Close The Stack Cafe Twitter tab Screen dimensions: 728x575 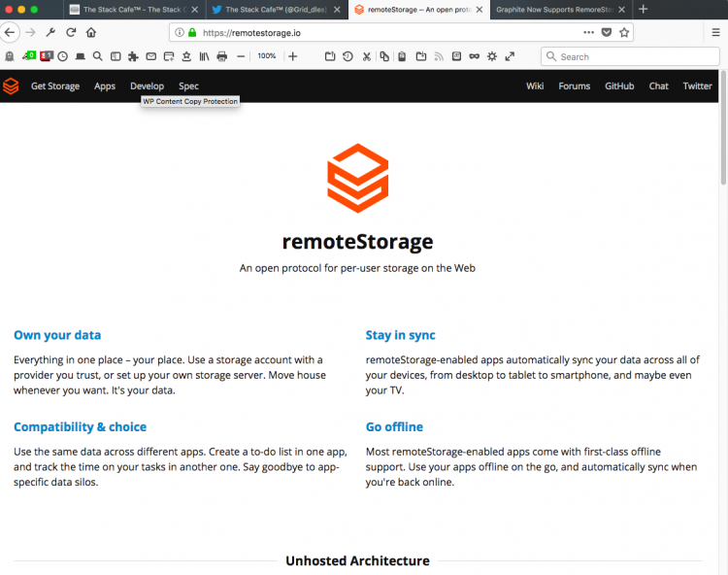337,10
